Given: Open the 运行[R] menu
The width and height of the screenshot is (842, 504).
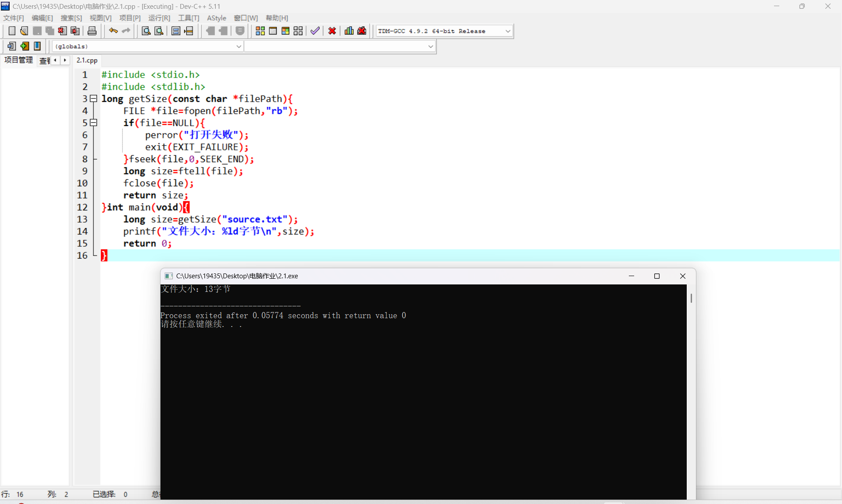Looking at the screenshot, I should [x=159, y=18].
